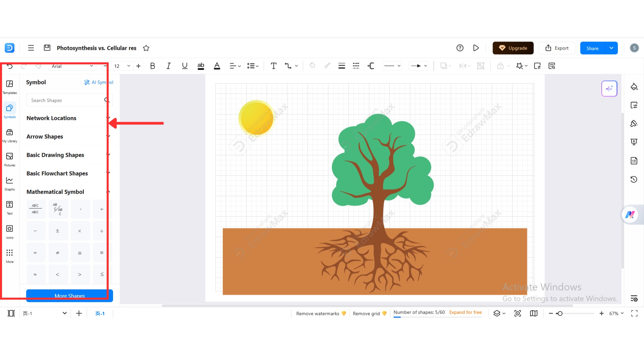Open the Share dropdown arrow
This screenshot has height=362, width=644.
pyautogui.click(x=611, y=48)
